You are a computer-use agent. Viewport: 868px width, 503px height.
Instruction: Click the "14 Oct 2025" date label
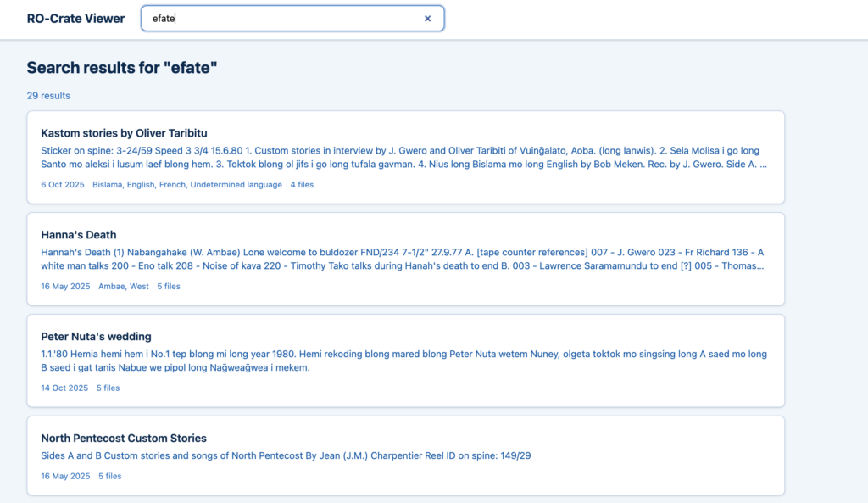64,388
